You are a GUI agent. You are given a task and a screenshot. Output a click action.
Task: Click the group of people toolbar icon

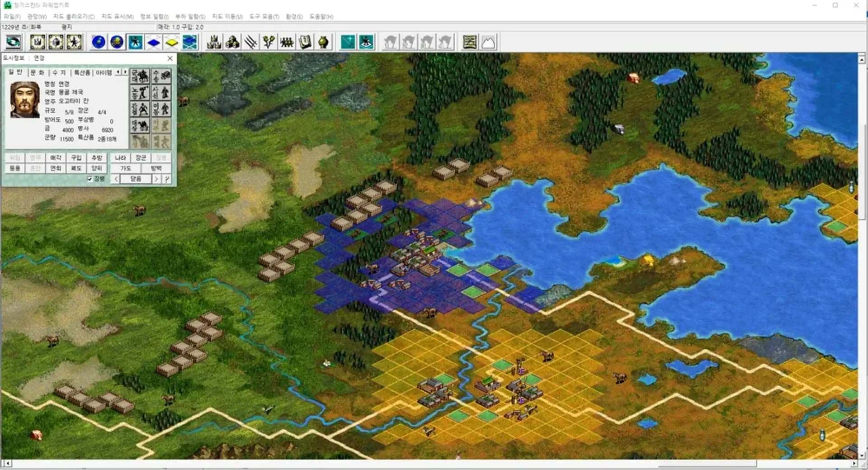click(x=287, y=43)
